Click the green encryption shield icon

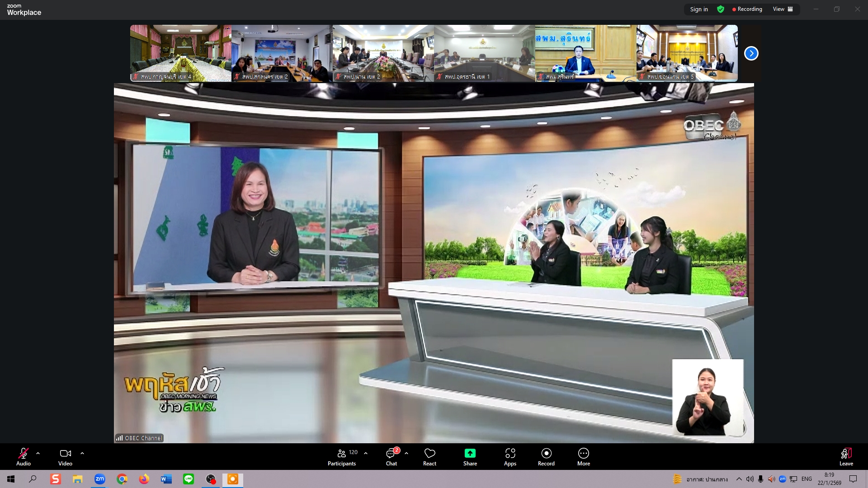(721, 9)
